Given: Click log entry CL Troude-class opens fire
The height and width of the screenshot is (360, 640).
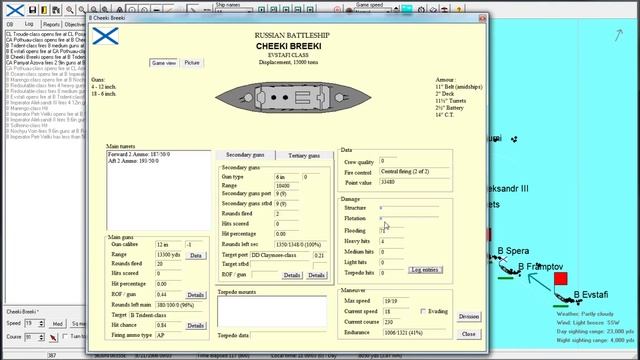Looking at the screenshot, I should click(x=46, y=34).
